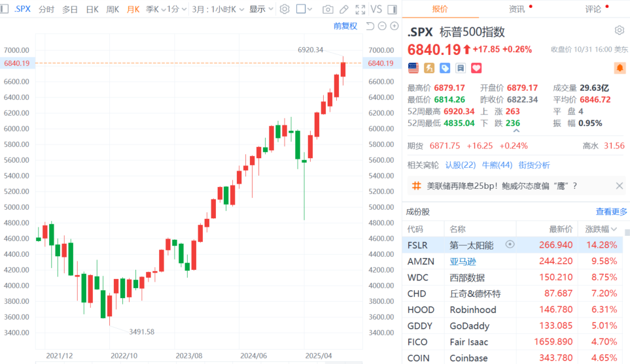Click the 代码 column header
The width and height of the screenshot is (630, 364).
(x=415, y=229)
